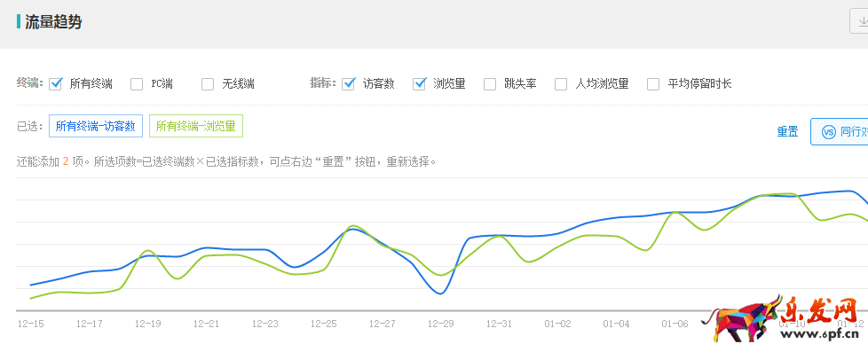
Task: Click the 12-19 date label on axis
Action: (x=147, y=324)
